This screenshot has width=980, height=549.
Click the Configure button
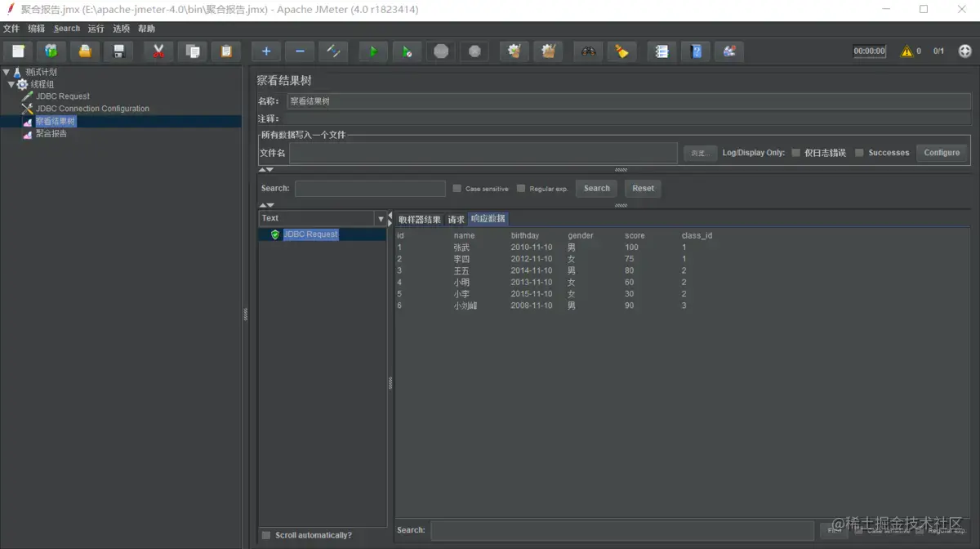[x=942, y=153]
